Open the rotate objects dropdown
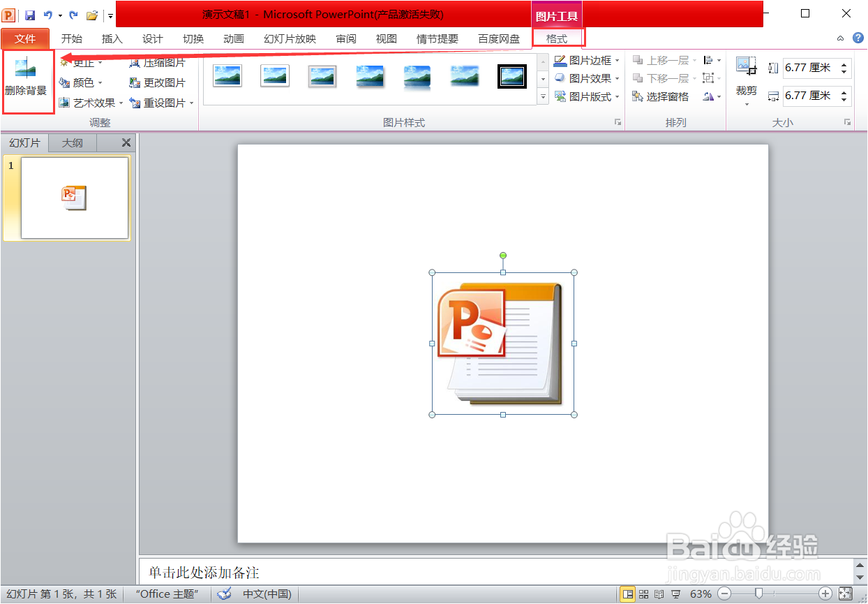The image size is (868, 604). click(712, 96)
